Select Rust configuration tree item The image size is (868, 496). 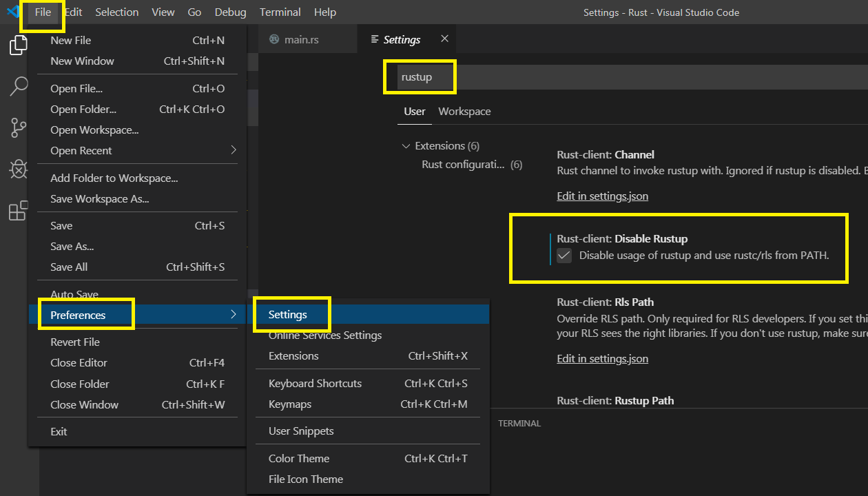[463, 165]
